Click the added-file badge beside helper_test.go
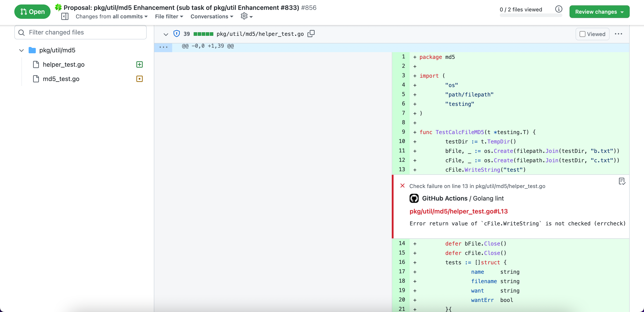The image size is (644, 312). click(x=140, y=64)
